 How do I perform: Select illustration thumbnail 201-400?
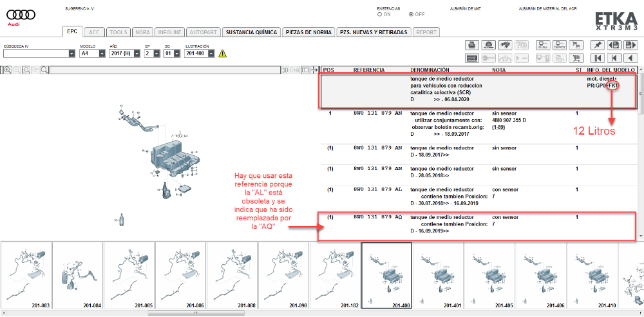386,276
